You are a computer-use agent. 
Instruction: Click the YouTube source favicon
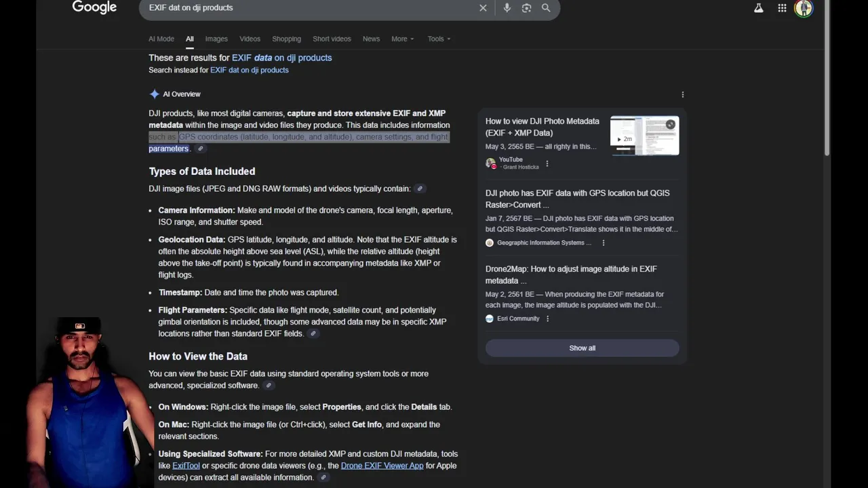[490, 163]
